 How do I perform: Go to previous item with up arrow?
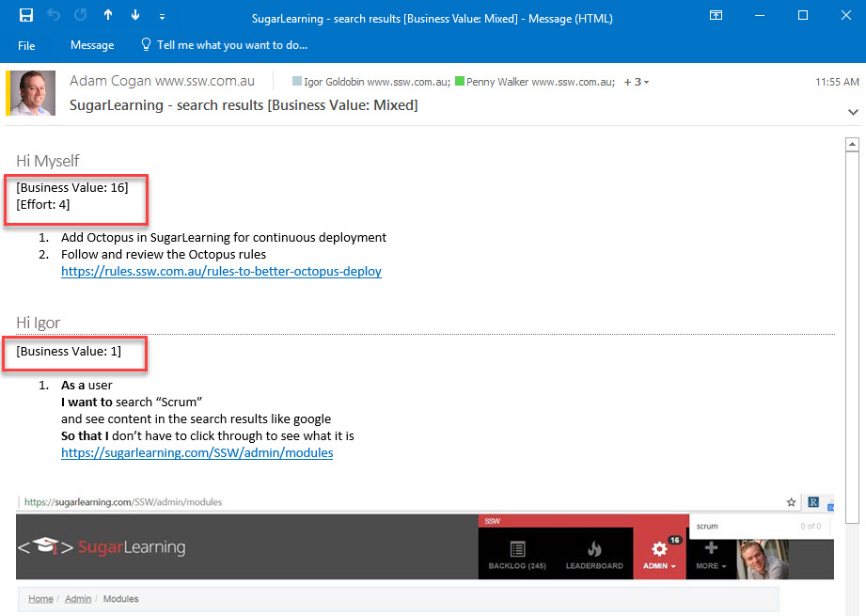pyautogui.click(x=108, y=15)
